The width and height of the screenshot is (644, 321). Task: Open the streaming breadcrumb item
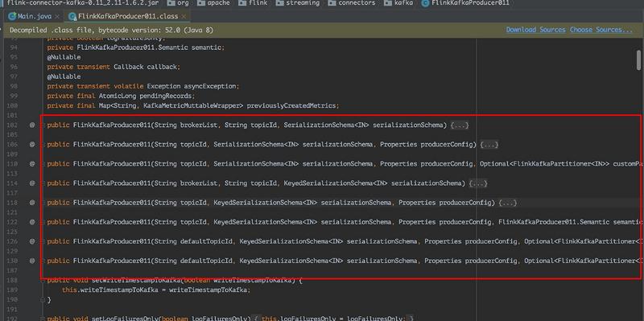click(x=303, y=3)
